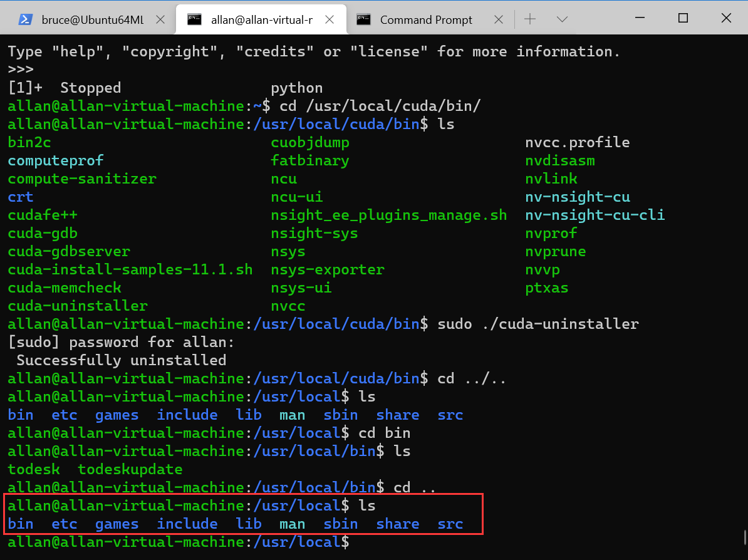Click the 'sudo ./cuda-uninstaller' command text
Screen dimensions: 748x560
(538, 324)
